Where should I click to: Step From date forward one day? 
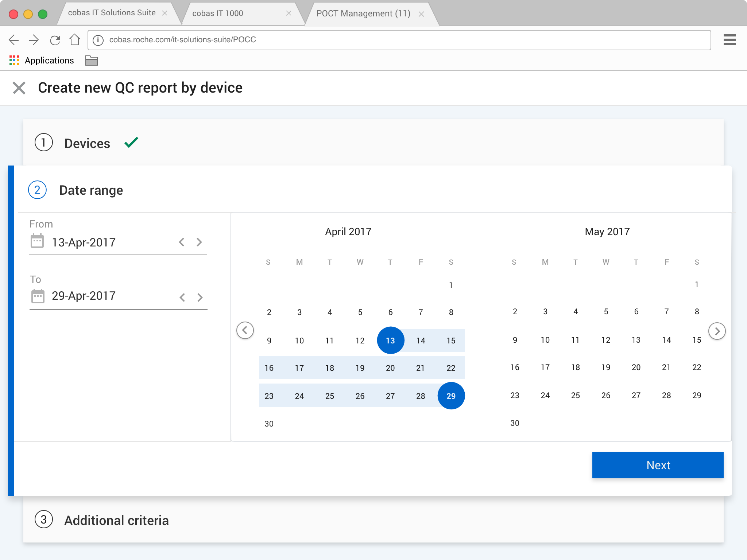199,242
